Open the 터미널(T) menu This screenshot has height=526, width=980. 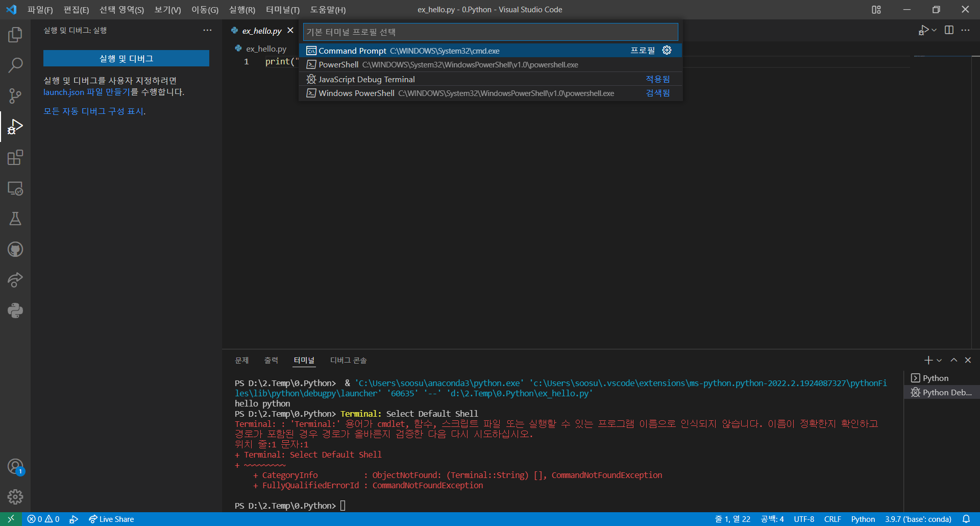point(283,10)
